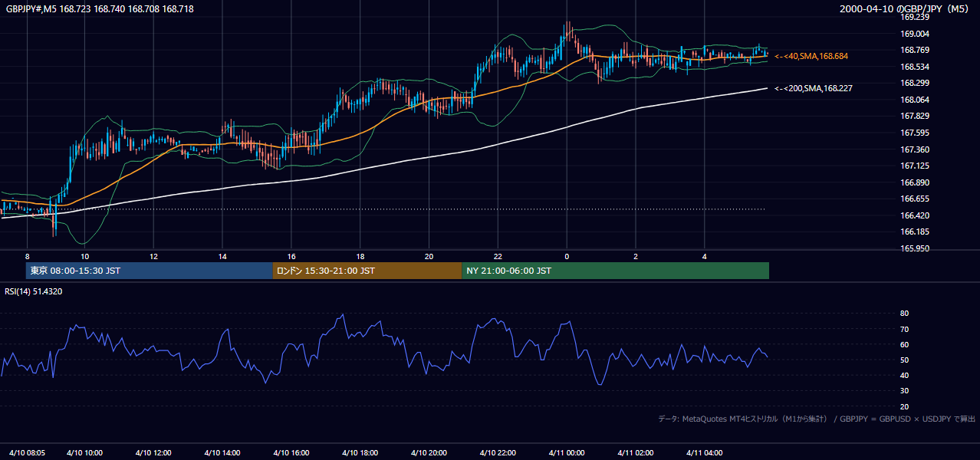This screenshot has width=980, height=460.
Task: Click RSI scale level 20
Action: (x=904, y=406)
